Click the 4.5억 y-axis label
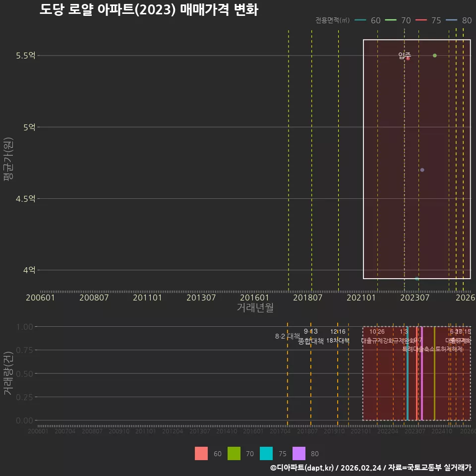This screenshot has height=476, width=476. pyautogui.click(x=25, y=199)
